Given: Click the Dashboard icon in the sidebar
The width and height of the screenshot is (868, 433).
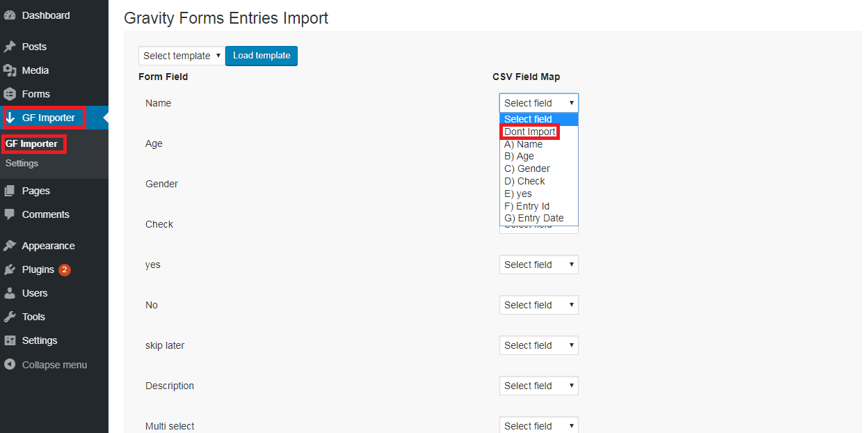Looking at the screenshot, I should [x=10, y=15].
